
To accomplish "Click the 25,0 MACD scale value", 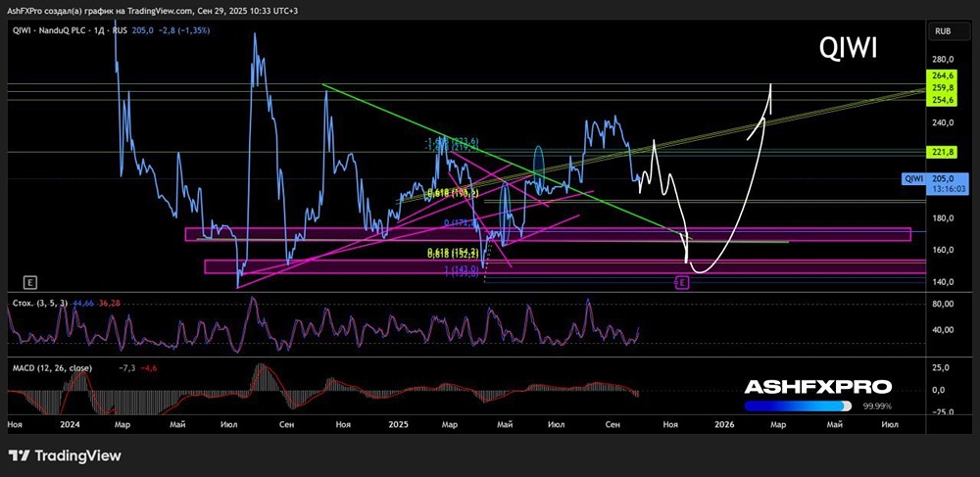I will click(x=943, y=367).
